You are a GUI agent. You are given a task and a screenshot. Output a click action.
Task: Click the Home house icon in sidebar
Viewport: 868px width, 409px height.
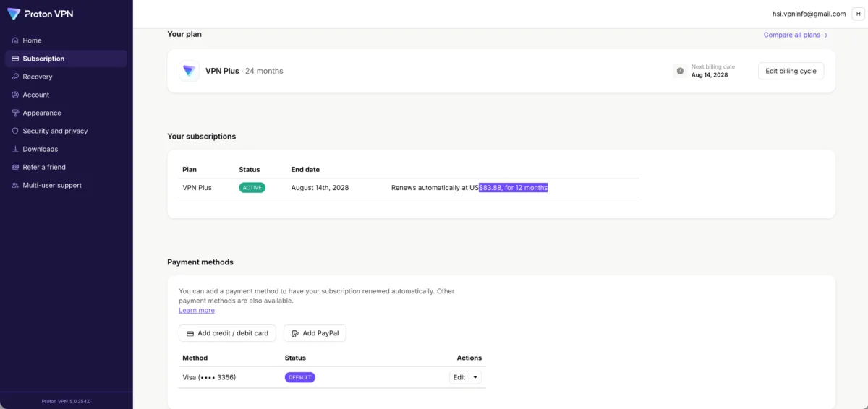(x=15, y=40)
